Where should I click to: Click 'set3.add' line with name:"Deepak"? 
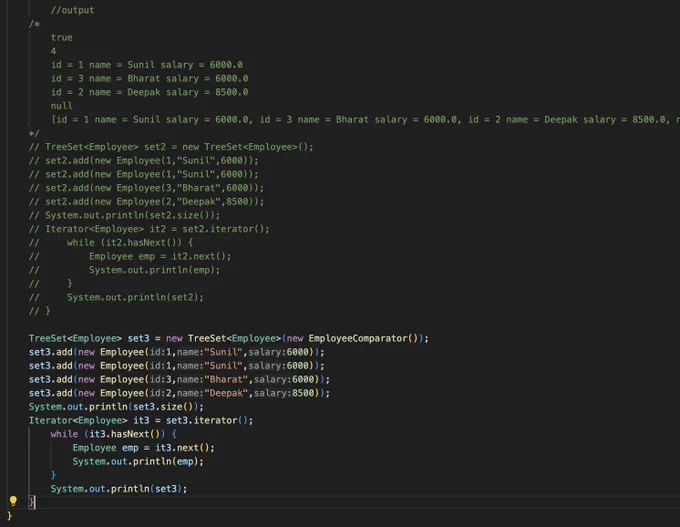179,393
